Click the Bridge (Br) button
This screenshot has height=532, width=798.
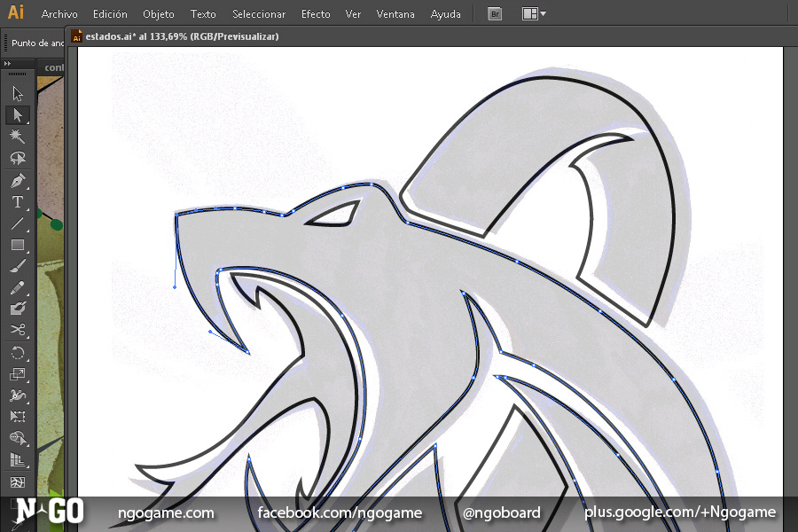(496, 14)
